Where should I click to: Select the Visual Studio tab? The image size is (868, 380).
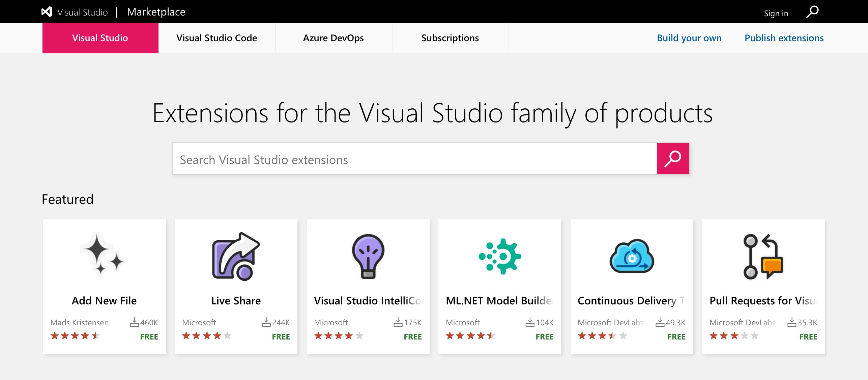[100, 38]
